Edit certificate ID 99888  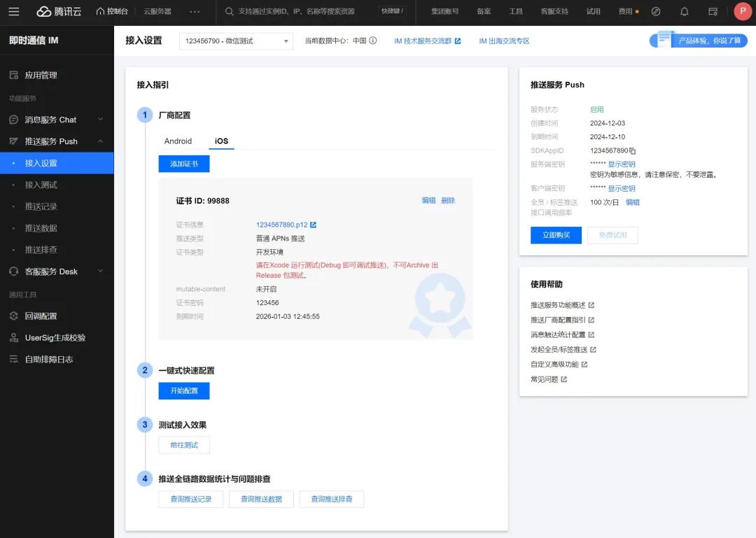click(x=428, y=201)
